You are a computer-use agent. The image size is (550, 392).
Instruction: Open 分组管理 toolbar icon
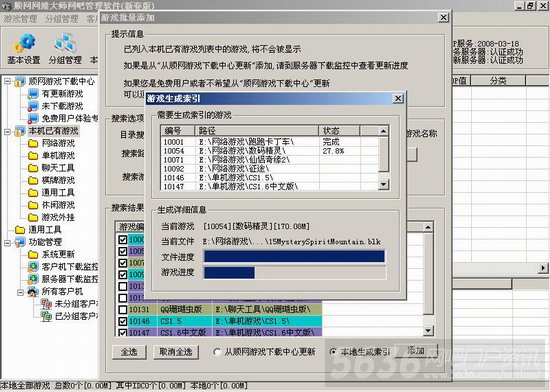65,48
